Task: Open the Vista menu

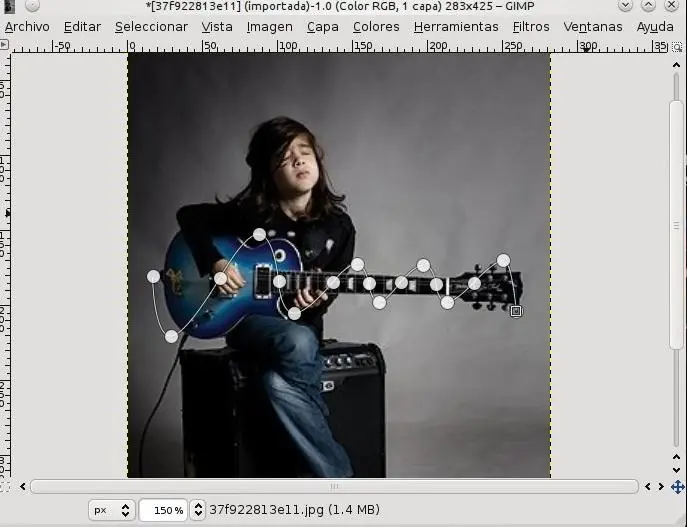Action: click(217, 27)
